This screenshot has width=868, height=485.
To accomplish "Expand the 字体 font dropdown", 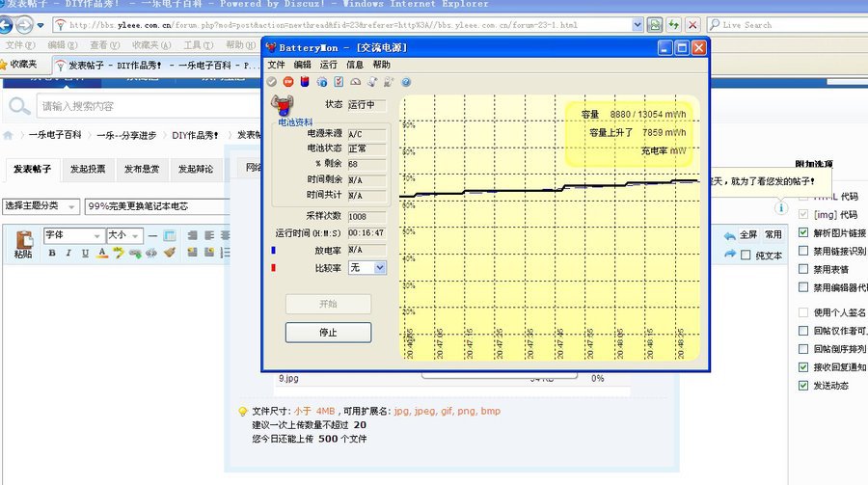I will [x=73, y=235].
